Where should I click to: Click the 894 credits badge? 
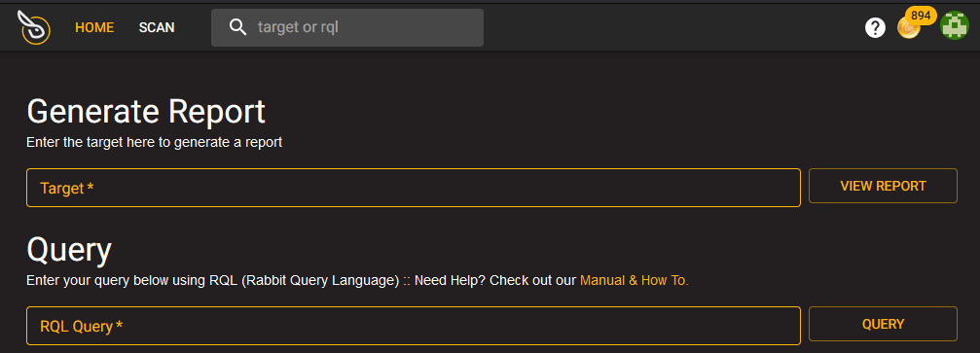(921, 16)
